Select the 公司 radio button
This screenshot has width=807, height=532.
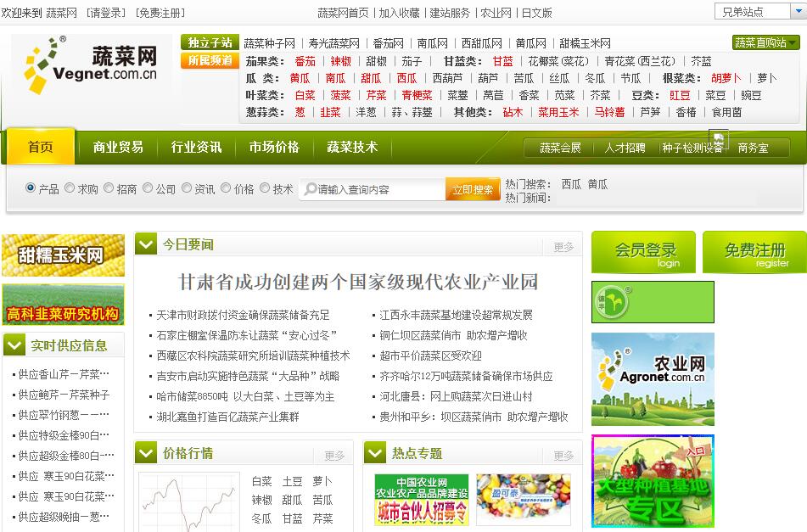pyautogui.click(x=148, y=188)
